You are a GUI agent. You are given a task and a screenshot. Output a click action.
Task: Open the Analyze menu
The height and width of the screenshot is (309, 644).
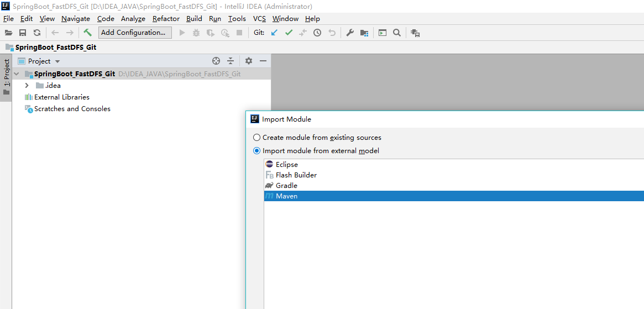click(133, 19)
